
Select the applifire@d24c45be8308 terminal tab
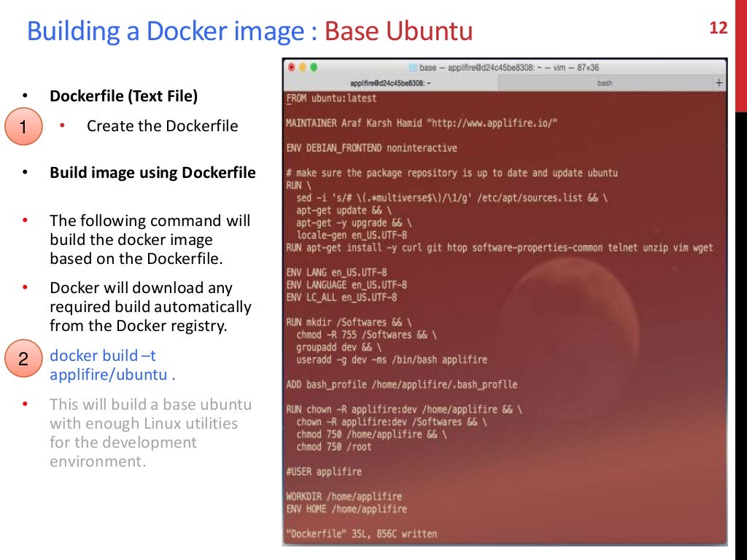391,83
